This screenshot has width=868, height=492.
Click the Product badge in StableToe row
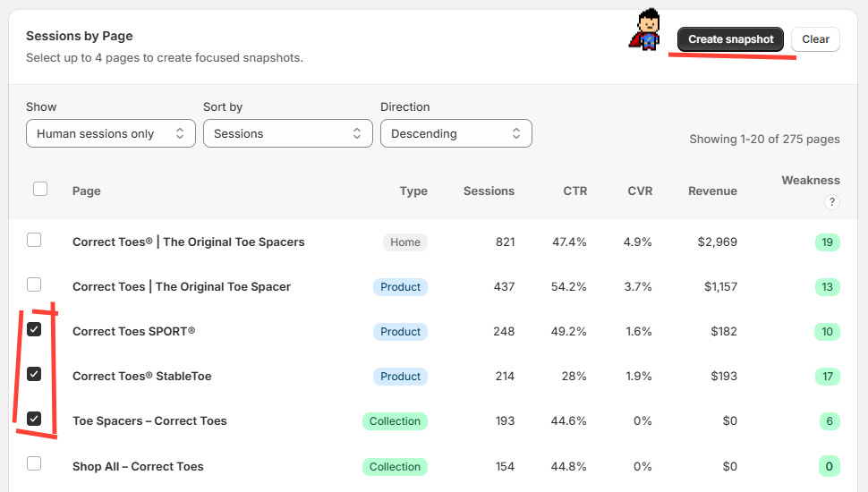[400, 377]
